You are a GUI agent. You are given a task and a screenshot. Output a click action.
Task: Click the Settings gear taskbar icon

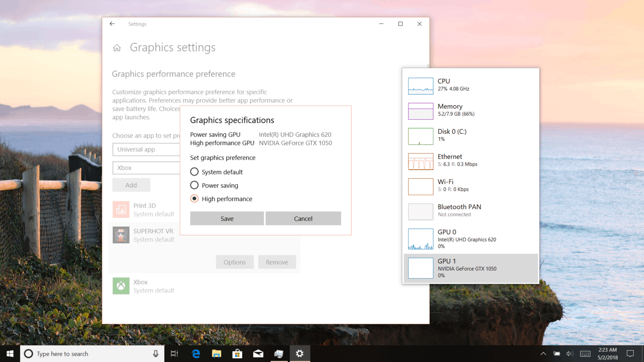300,354
